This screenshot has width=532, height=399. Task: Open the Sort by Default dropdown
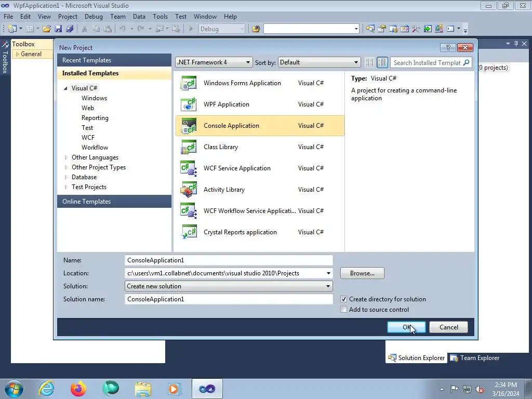319,62
